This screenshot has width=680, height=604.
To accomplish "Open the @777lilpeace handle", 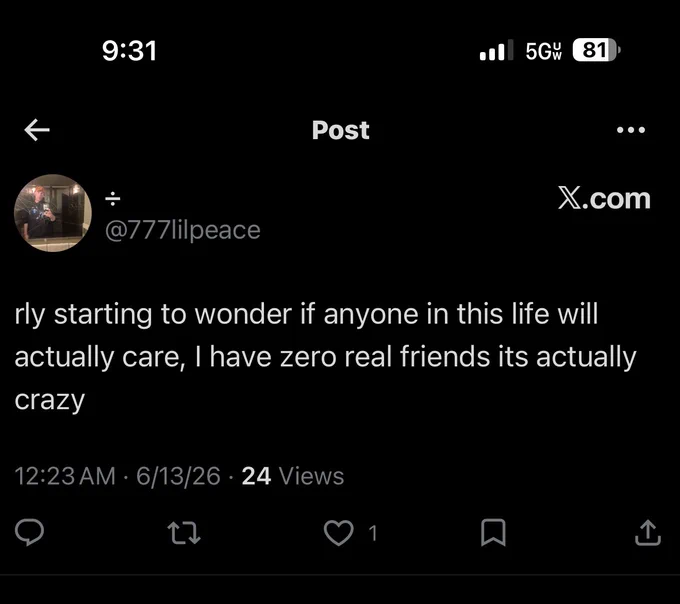I will coord(183,230).
